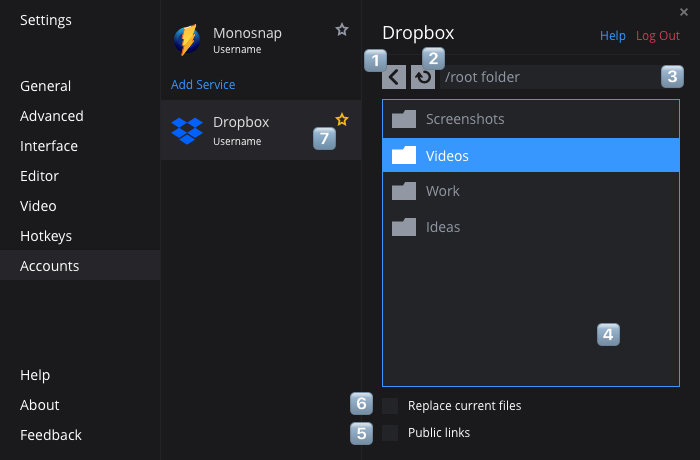Click the Monosnap lightning logo icon

click(187, 40)
